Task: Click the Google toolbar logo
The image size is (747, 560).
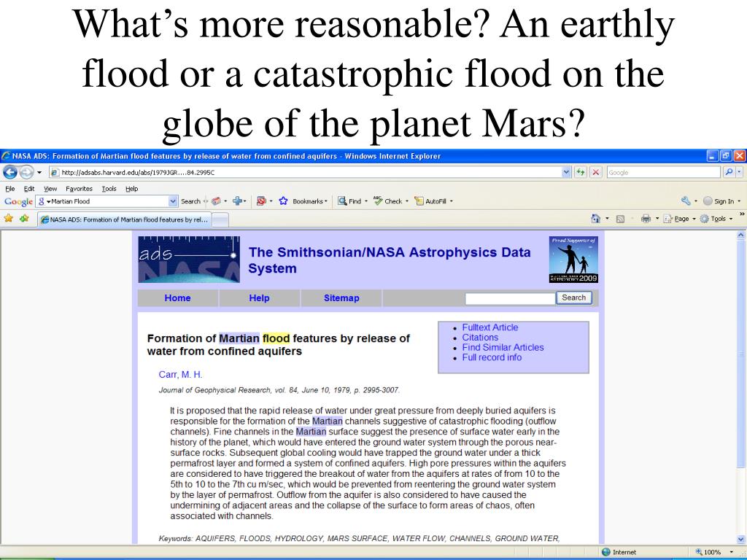Action: (18, 201)
